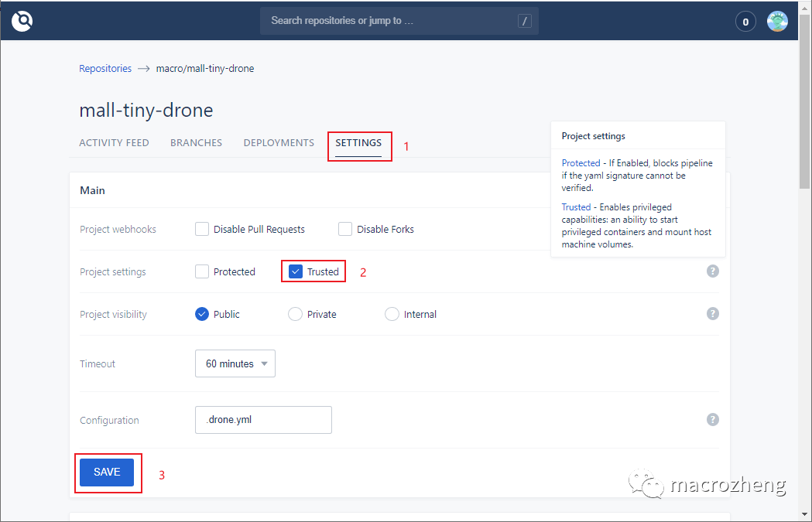Click help icon beside Project settings row
Viewport: 812px width, 522px height.
click(712, 271)
